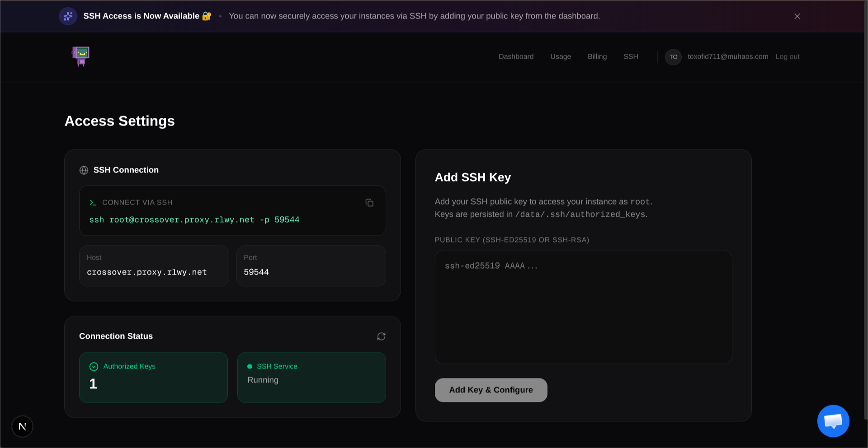868x448 pixels.
Task: Click the TO user avatar circle
Action: [x=673, y=57]
